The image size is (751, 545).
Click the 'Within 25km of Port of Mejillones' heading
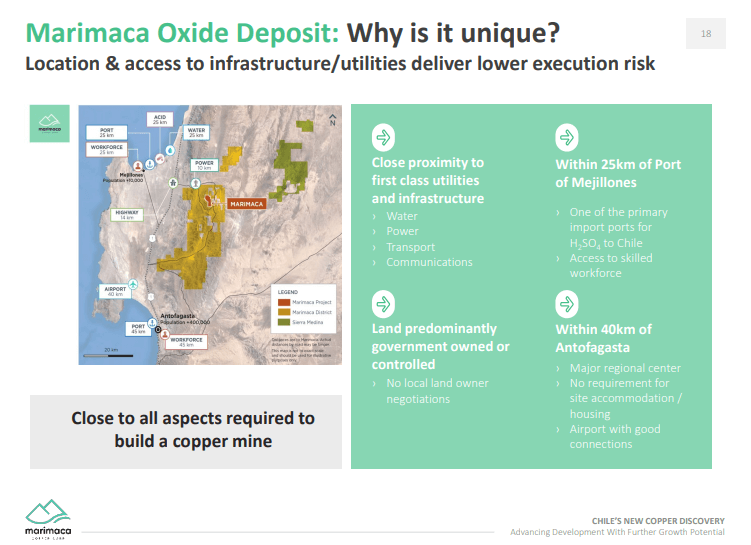point(618,173)
